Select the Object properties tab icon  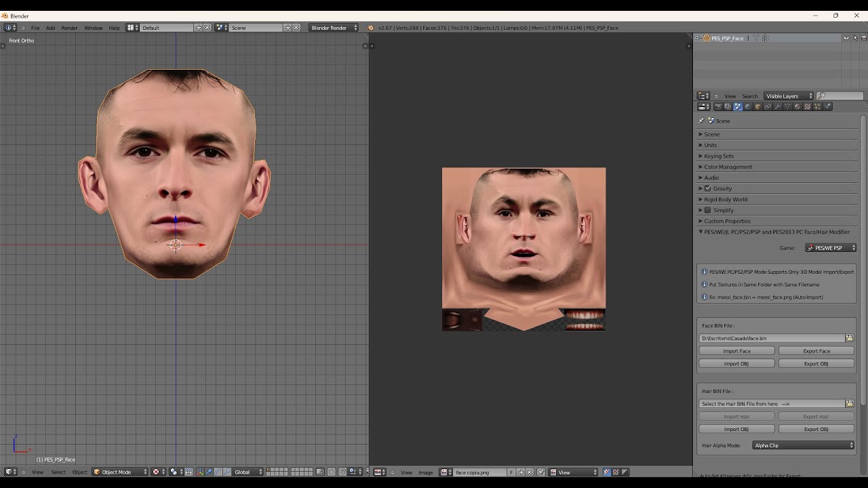coord(757,106)
